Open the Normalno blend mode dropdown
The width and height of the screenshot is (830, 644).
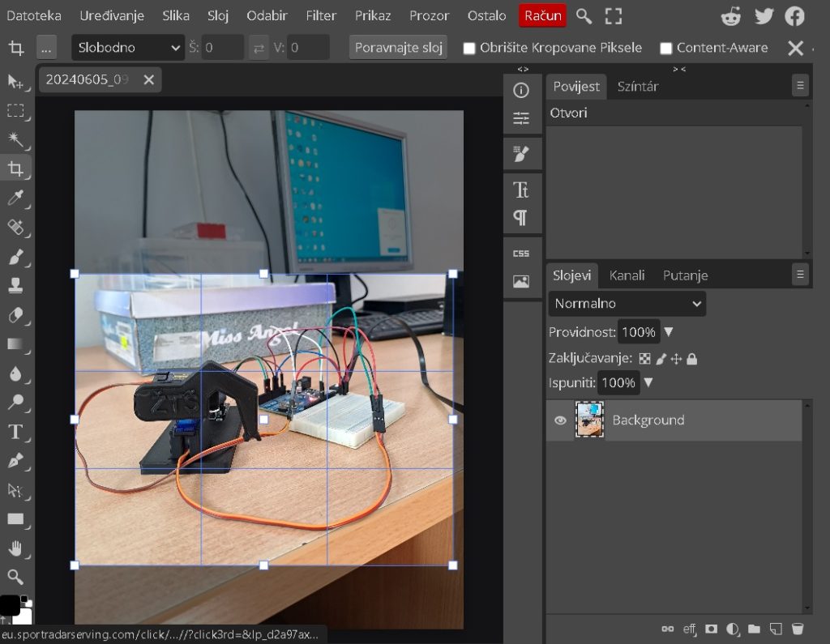click(x=627, y=304)
